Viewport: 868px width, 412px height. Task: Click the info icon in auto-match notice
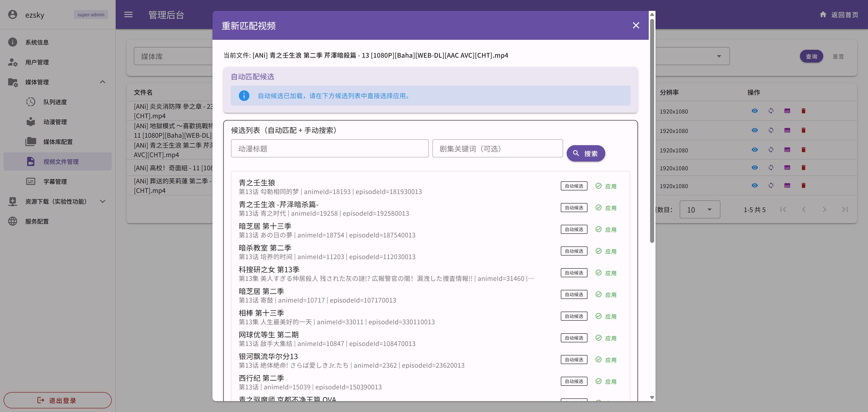[244, 96]
